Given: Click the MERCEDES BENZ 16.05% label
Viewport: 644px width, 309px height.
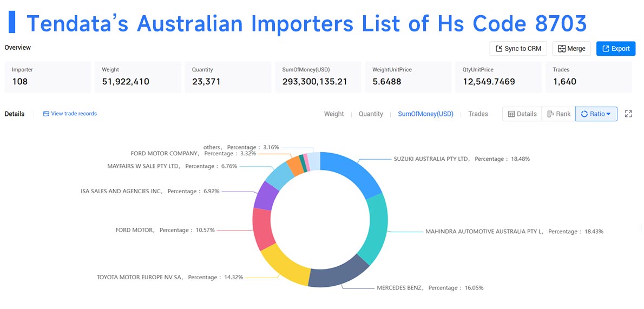Looking at the screenshot, I should click(430, 288).
